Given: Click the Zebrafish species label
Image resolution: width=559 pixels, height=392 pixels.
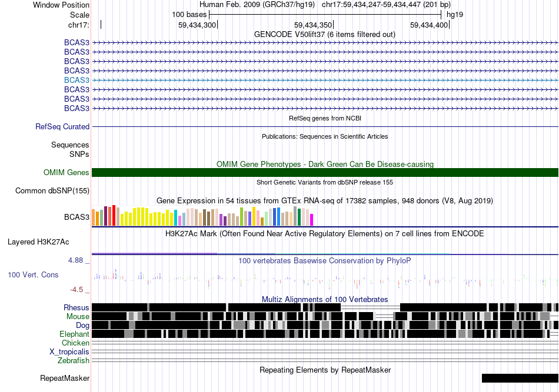Looking at the screenshot, I should pyautogui.click(x=74, y=361).
